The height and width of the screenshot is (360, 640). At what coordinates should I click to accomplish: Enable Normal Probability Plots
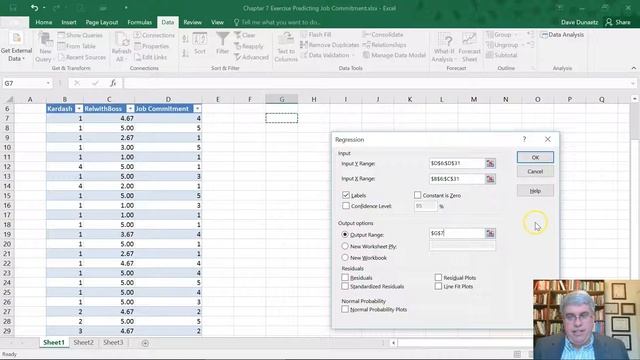click(x=345, y=309)
